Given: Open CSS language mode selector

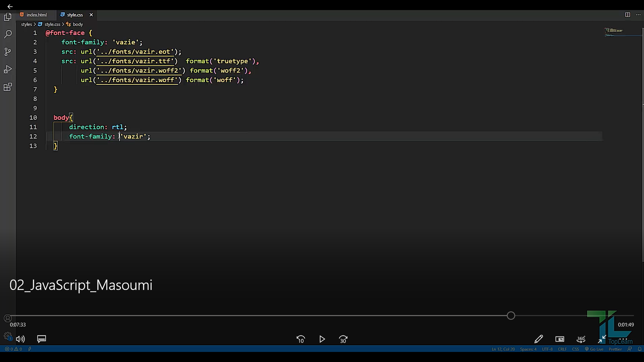Looking at the screenshot, I should click(x=575, y=349).
